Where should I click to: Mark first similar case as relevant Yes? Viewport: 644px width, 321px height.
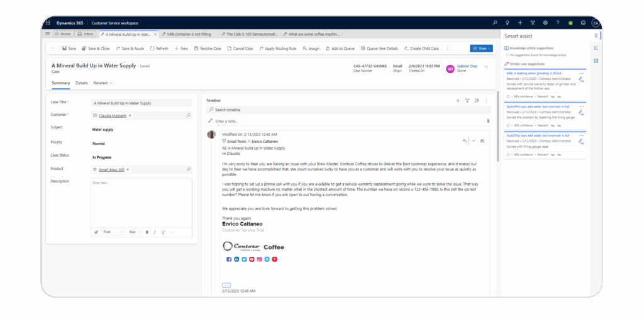552,96
